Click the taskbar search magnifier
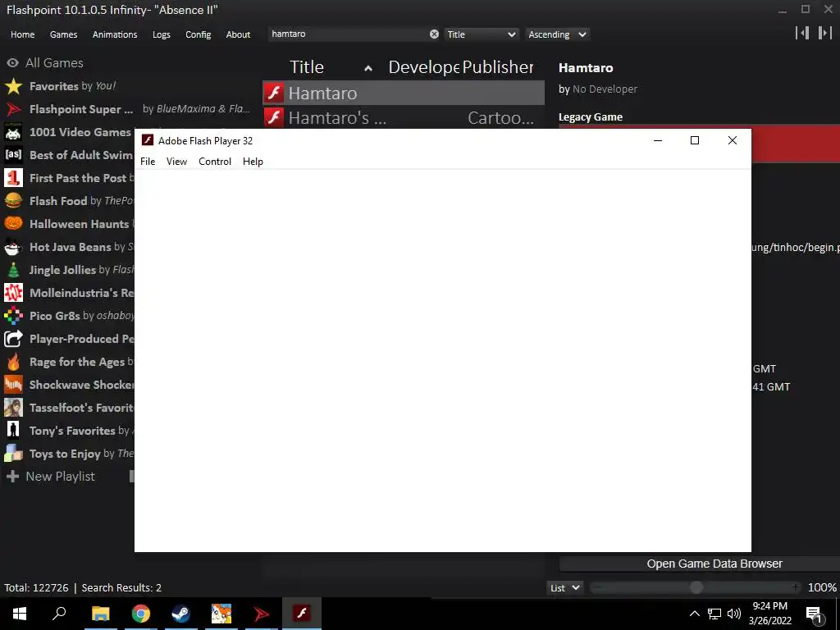This screenshot has width=840, height=630. pos(59,614)
